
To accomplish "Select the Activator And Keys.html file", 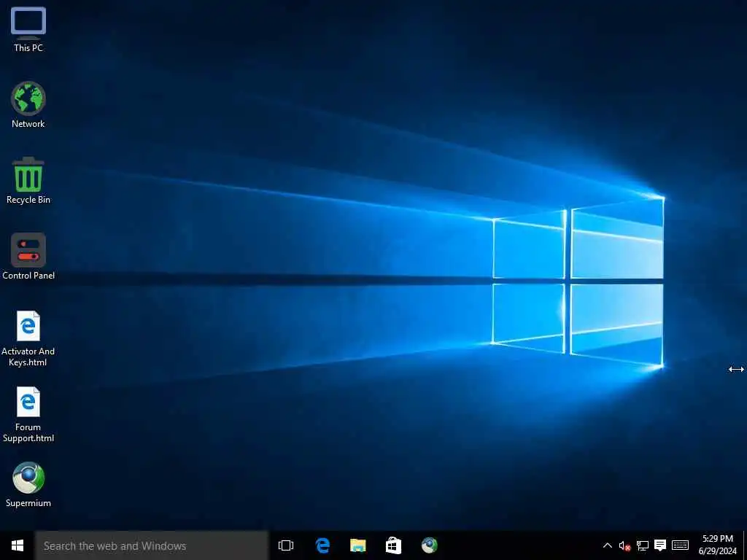I will (x=28, y=338).
